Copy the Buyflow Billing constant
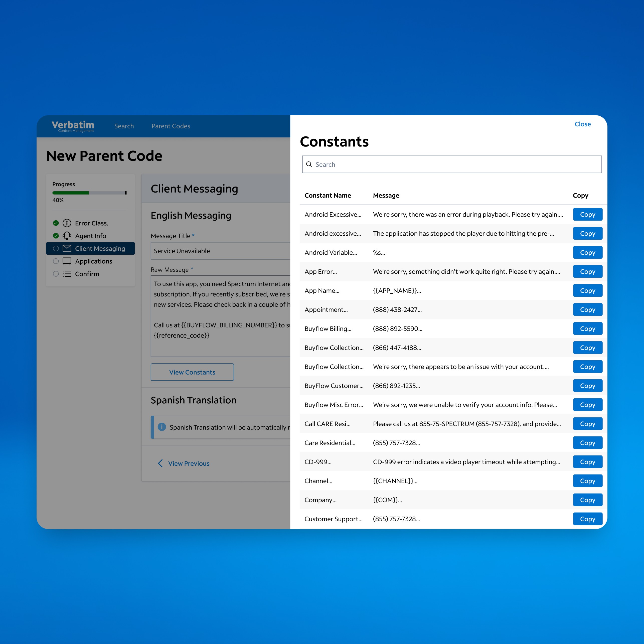This screenshot has width=644, height=644. pos(587,329)
